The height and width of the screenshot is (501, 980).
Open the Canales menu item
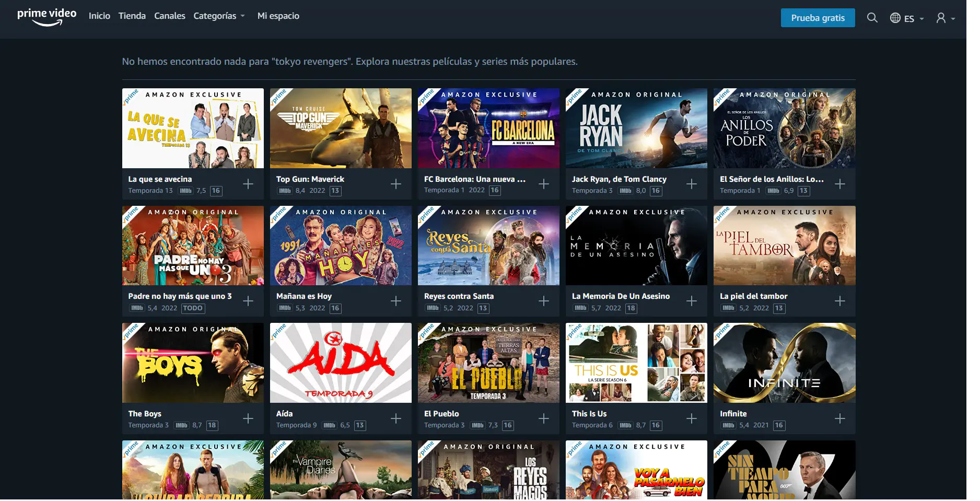point(170,16)
